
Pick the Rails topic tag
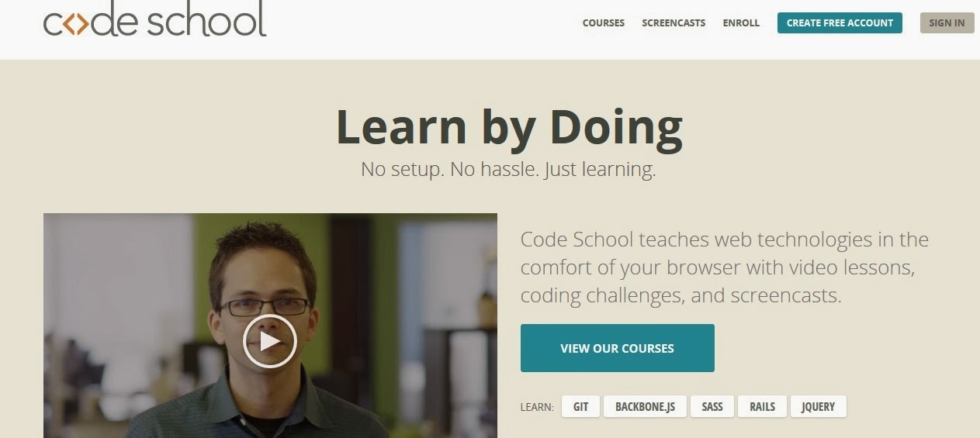[x=762, y=406]
